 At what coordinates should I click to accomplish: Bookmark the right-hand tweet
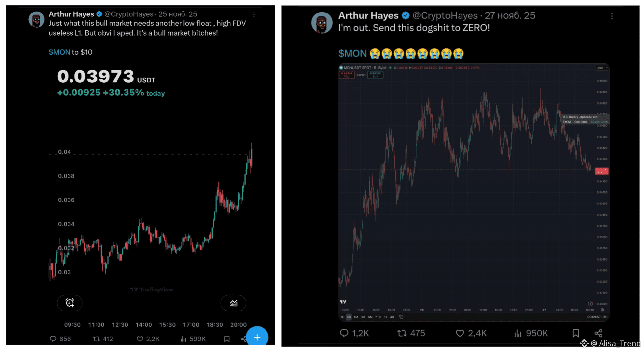click(575, 333)
